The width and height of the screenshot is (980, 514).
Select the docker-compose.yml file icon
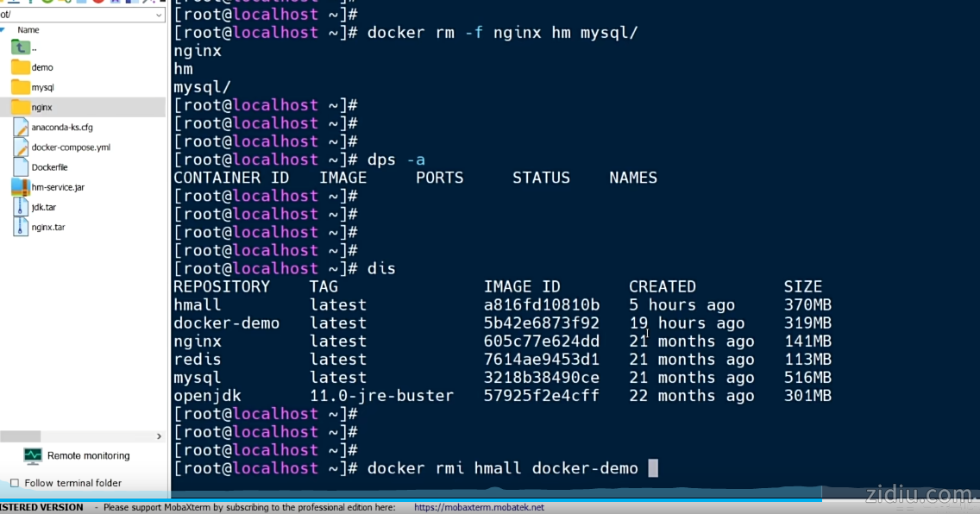pos(20,147)
